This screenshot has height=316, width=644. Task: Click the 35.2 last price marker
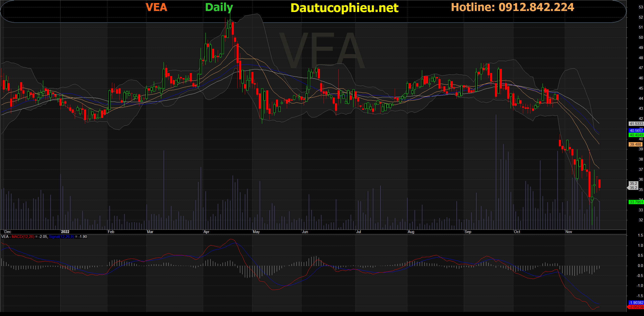coord(633,186)
